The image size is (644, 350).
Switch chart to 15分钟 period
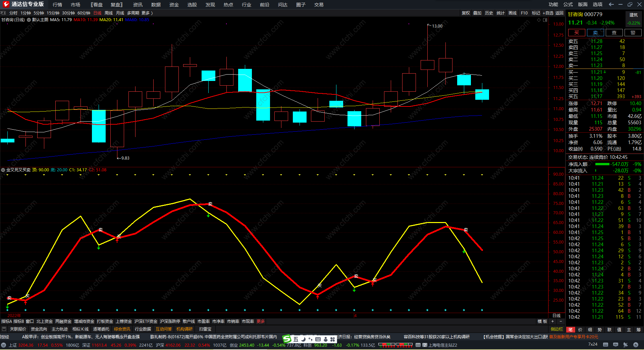pyautogui.click(x=53, y=13)
